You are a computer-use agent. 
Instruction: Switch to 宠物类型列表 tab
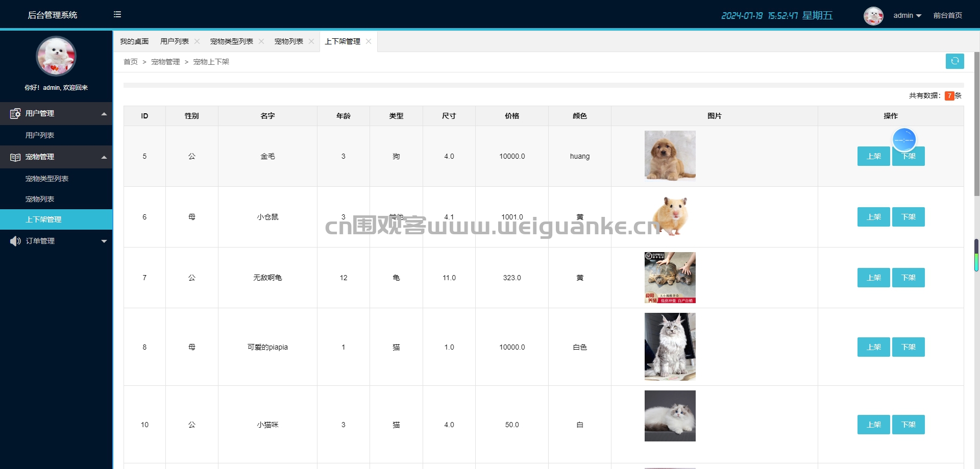click(x=232, y=41)
